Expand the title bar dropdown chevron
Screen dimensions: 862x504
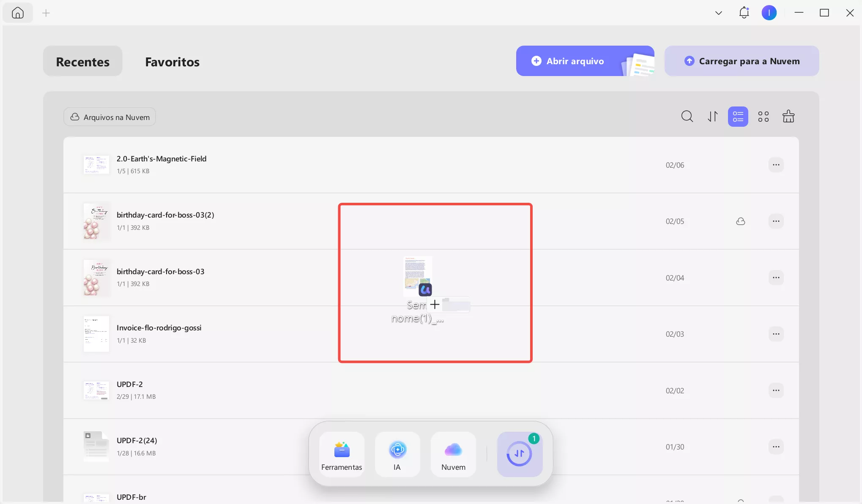(x=718, y=13)
